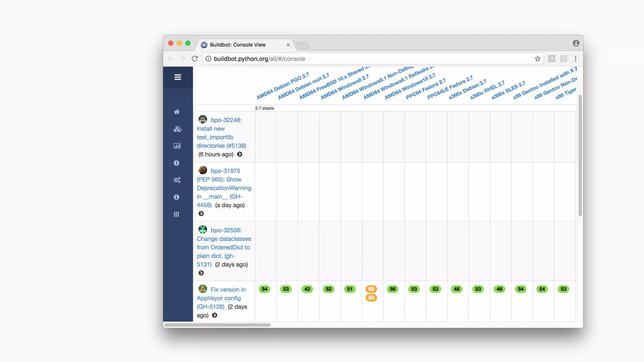Open build 54 under AMD64 Debian PGO
Image resolution: width=644 pixels, height=362 pixels.
click(x=264, y=289)
